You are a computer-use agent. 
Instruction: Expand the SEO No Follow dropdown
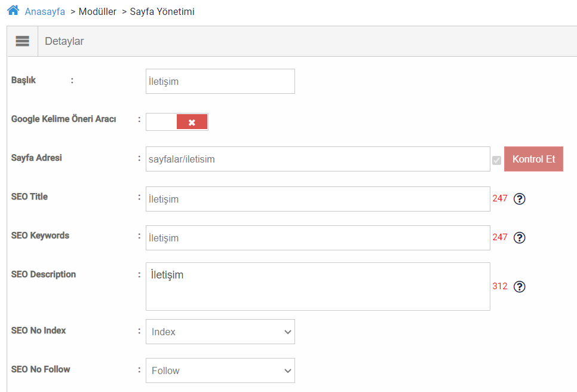(x=220, y=370)
